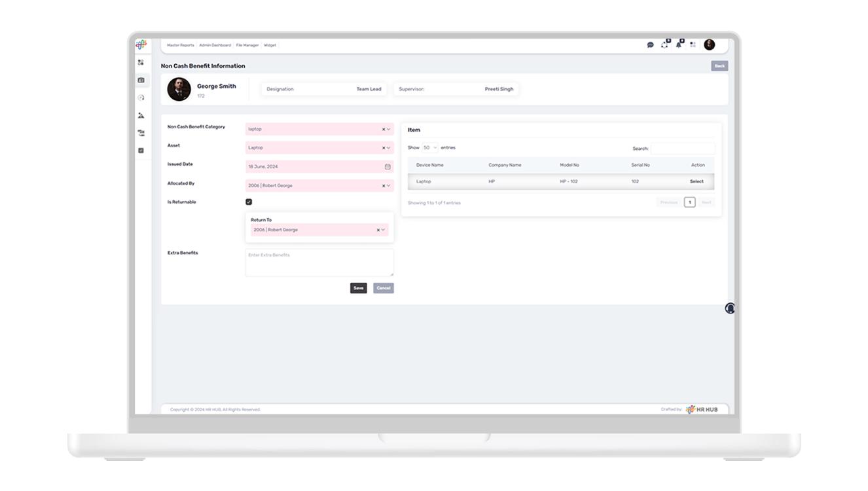The image size is (868, 491).
Task: Click the notification bell icon
Action: pyautogui.click(x=679, y=45)
